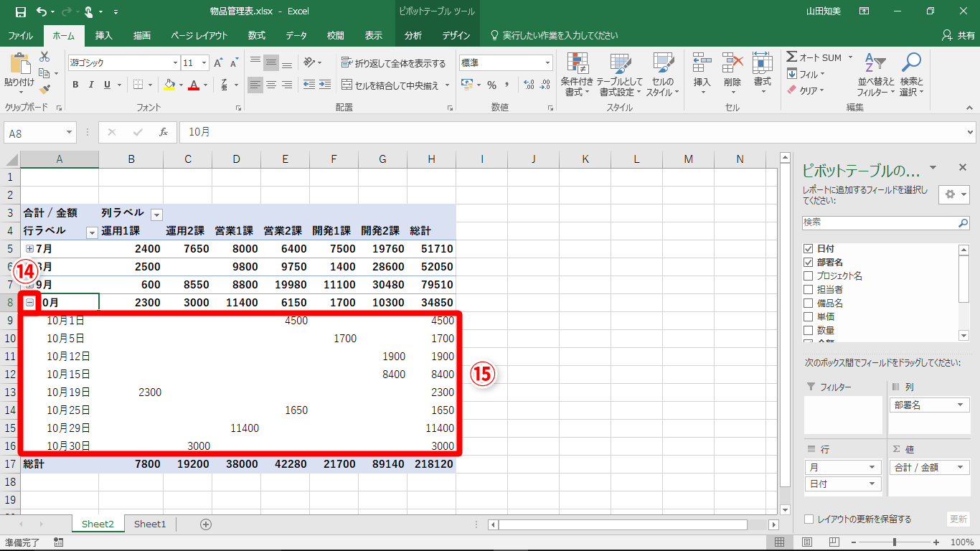Open the 標準 number format dropdown

click(x=547, y=63)
